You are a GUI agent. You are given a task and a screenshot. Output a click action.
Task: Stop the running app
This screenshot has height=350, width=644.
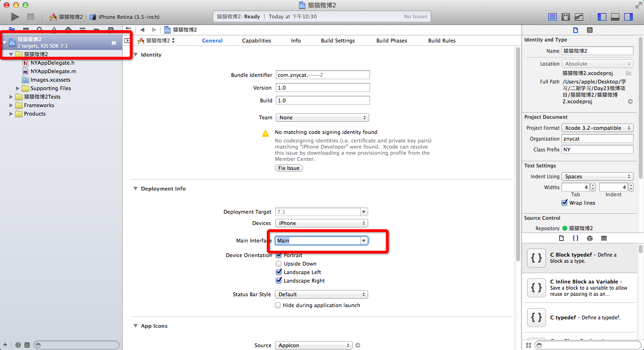tap(31, 17)
